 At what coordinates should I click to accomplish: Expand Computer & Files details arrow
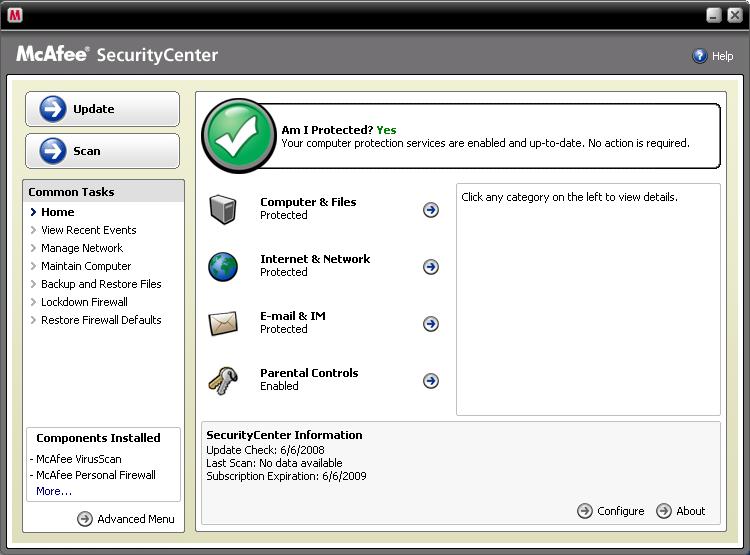click(431, 210)
